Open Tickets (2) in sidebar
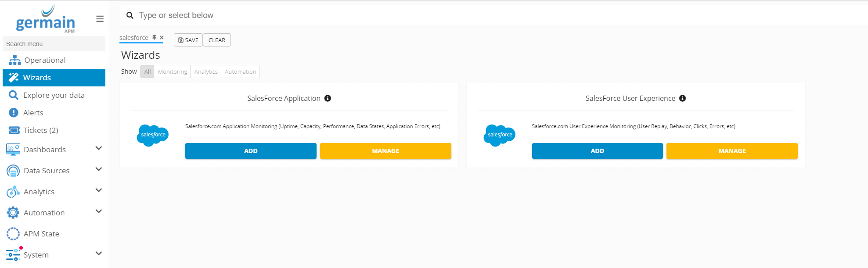The height and width of the screenshot is (268, 868). click(x=40, y=130)
